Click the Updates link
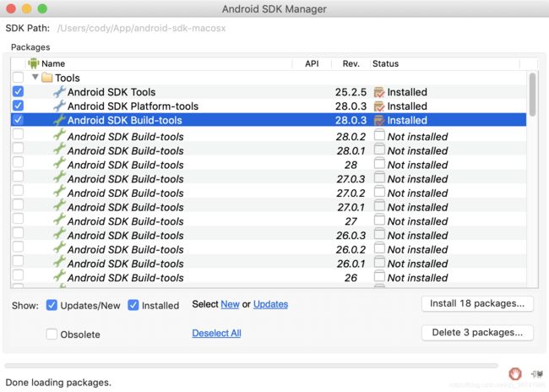Image resolution: width=549 pixels, height=392 pixels. tap(270, 304)
